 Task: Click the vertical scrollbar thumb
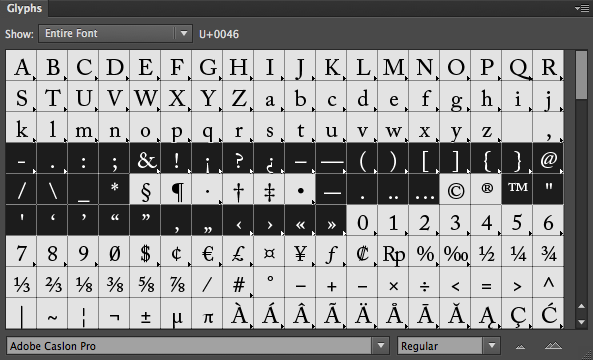tap(581, 75)
